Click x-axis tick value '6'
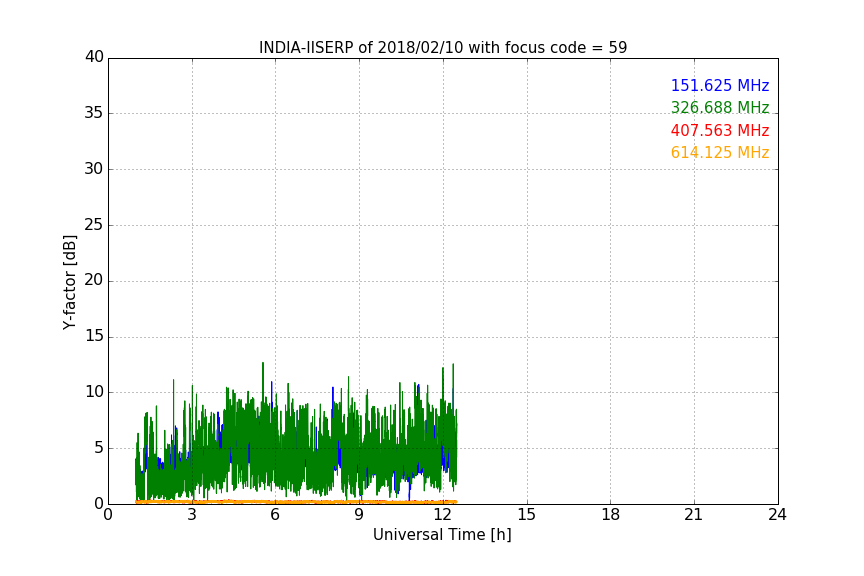Screen dimensions: 864x576 (275, 515)
